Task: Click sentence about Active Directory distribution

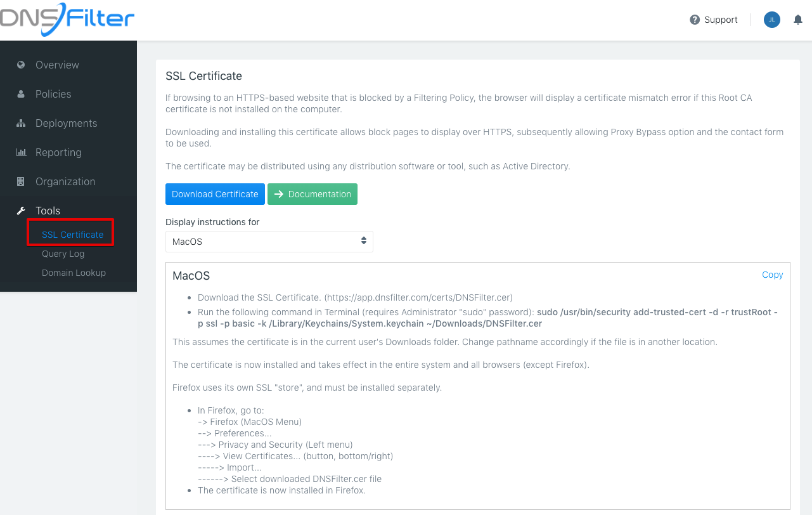Action: pyautogui.click(x=368, y=167)
